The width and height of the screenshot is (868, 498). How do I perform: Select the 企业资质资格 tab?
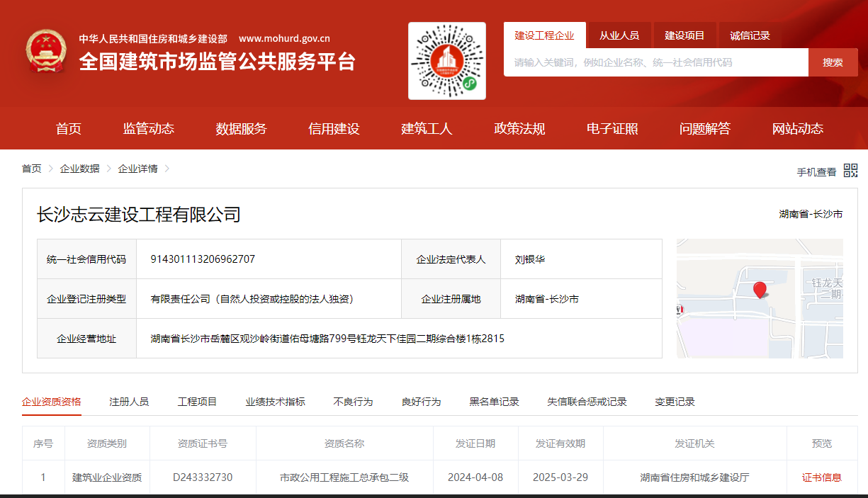coord(51,402)
